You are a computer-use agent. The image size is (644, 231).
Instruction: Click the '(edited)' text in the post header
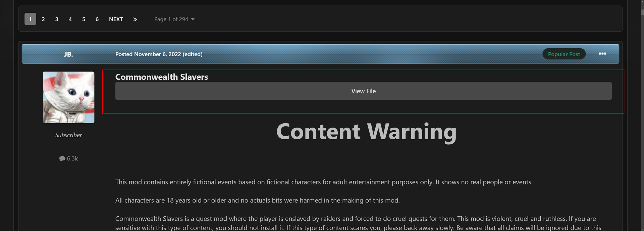[x=193, y=54]
